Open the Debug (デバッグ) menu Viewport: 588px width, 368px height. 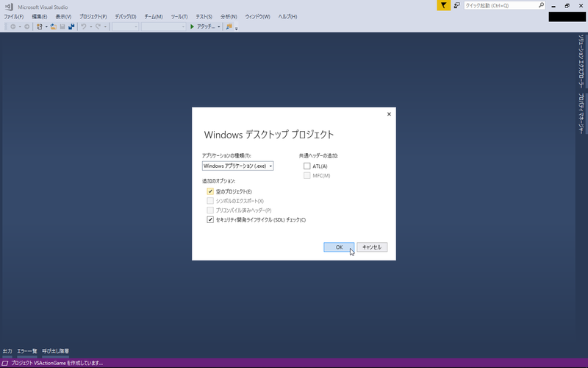pos(125,16)
